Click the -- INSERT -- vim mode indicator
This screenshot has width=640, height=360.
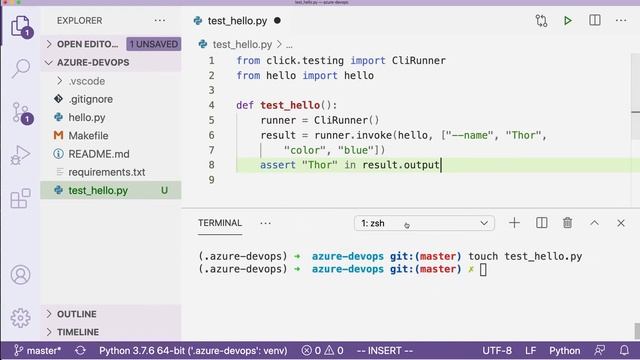coord(384,351)
